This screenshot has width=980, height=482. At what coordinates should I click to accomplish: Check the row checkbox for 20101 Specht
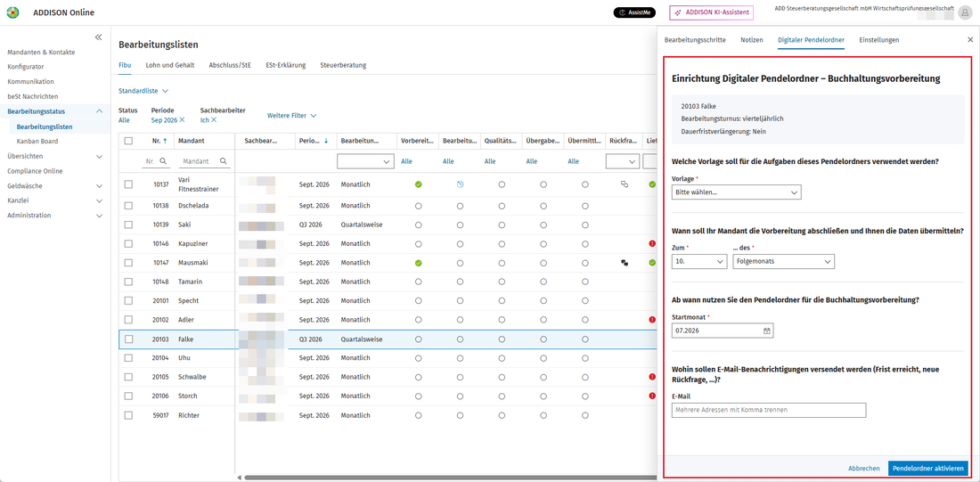click(x=129, y=301)
